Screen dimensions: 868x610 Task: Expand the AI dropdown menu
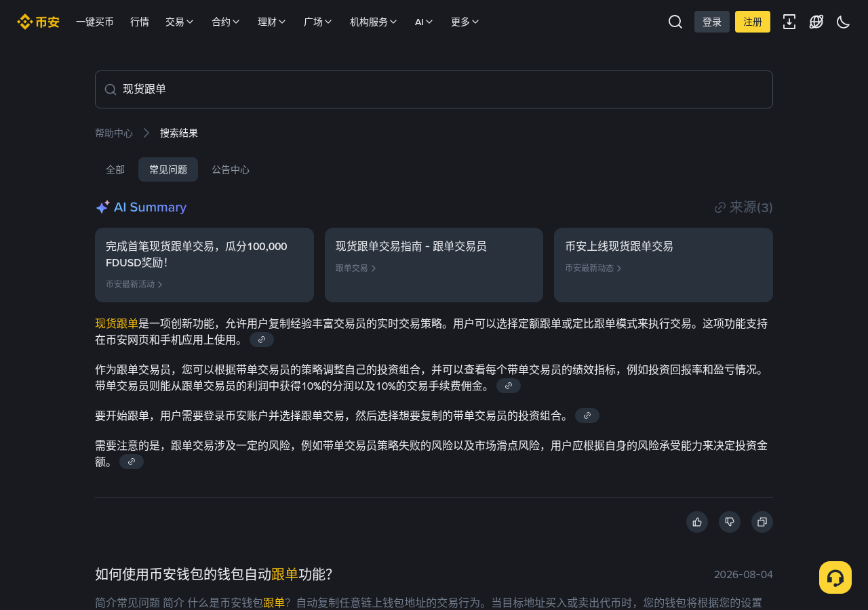point(424,22)
